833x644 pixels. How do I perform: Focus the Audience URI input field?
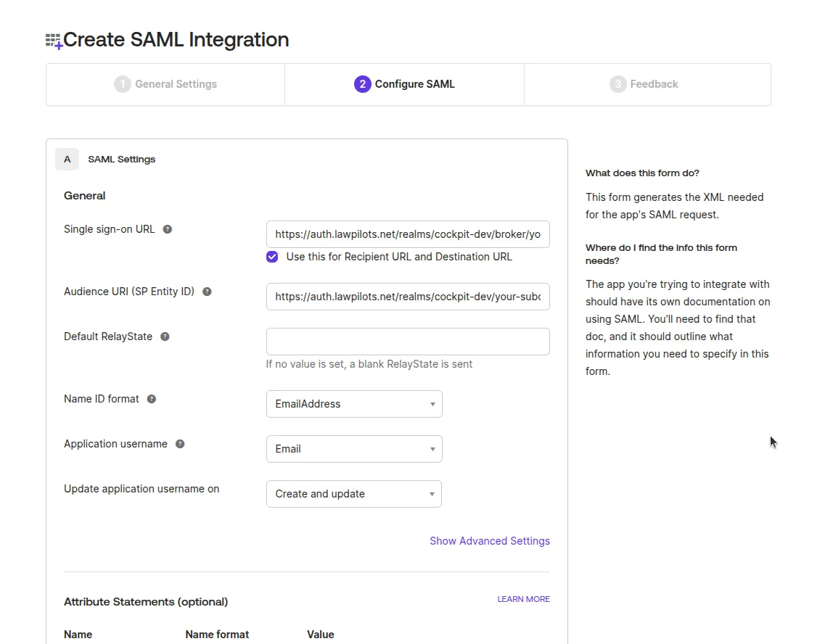coord(408,296)
